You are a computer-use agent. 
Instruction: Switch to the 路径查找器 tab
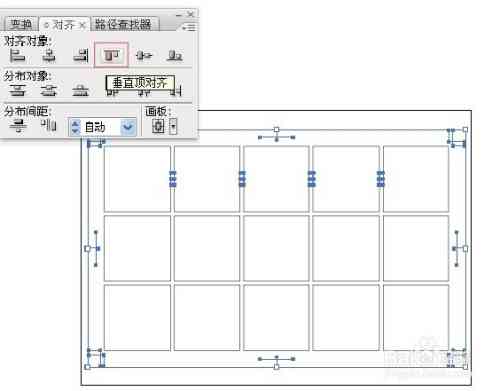click(x=123, y=24)
